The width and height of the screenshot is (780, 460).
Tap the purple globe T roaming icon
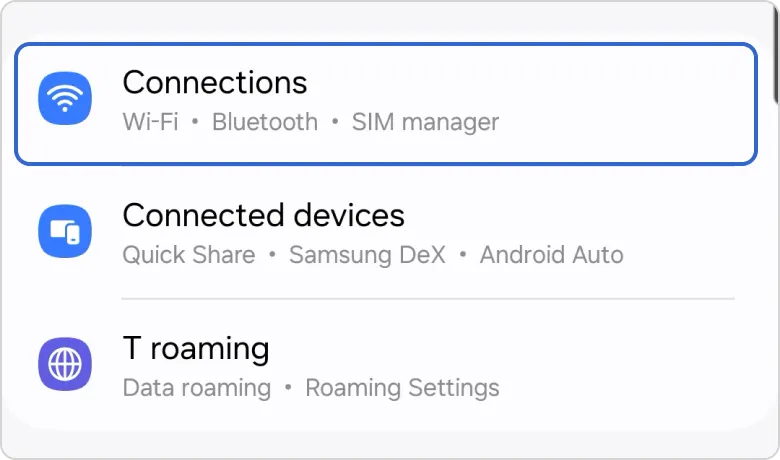65,364
